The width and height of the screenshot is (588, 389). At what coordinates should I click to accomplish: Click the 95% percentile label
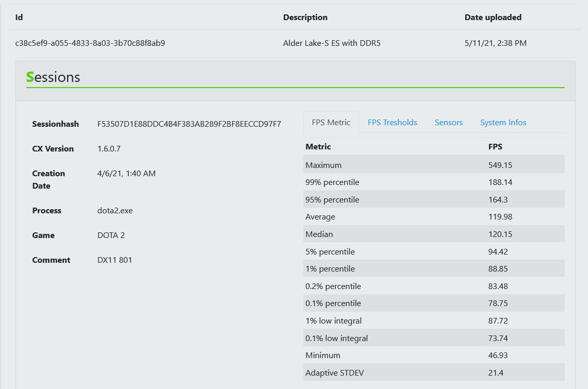pyautogui.click(x=332, y=200)
